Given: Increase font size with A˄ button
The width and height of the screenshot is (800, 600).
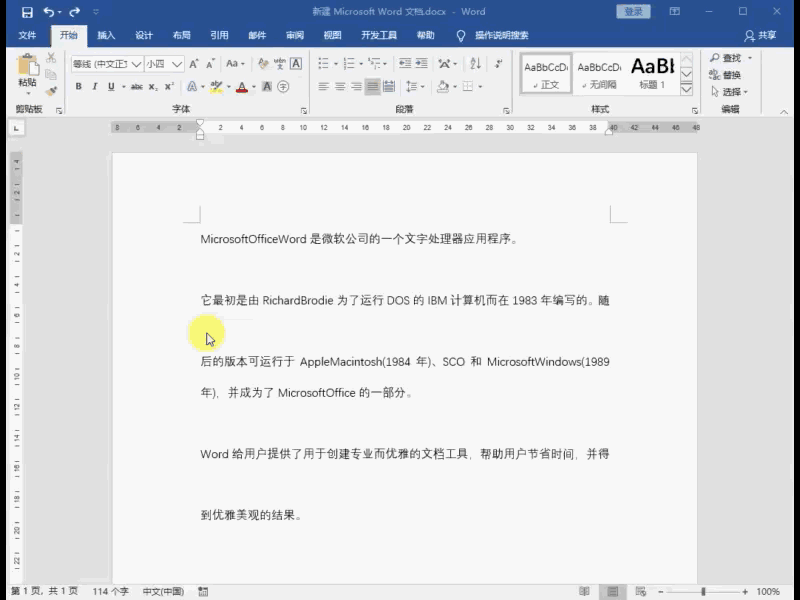Looking at the screenshot, I should [x=194, y=64].
